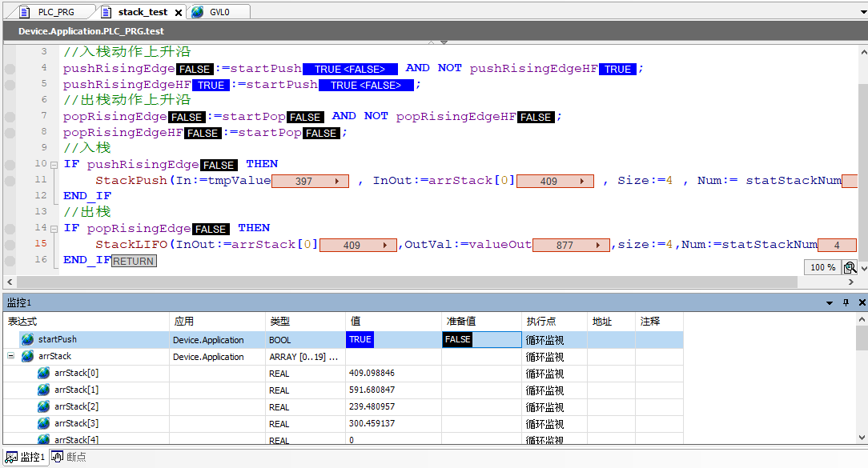Click the arrStack[0] variable icon
The image size is (868, 468).
point(44,373)
